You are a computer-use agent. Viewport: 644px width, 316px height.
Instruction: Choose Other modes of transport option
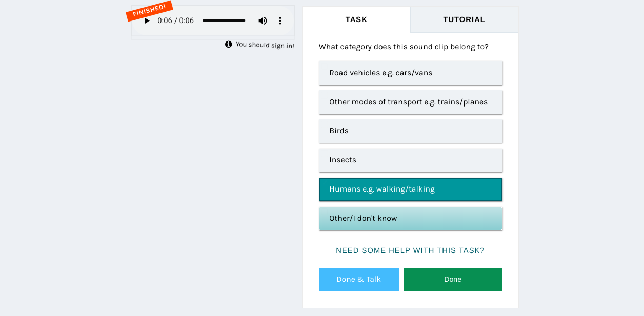pos(410,102)
